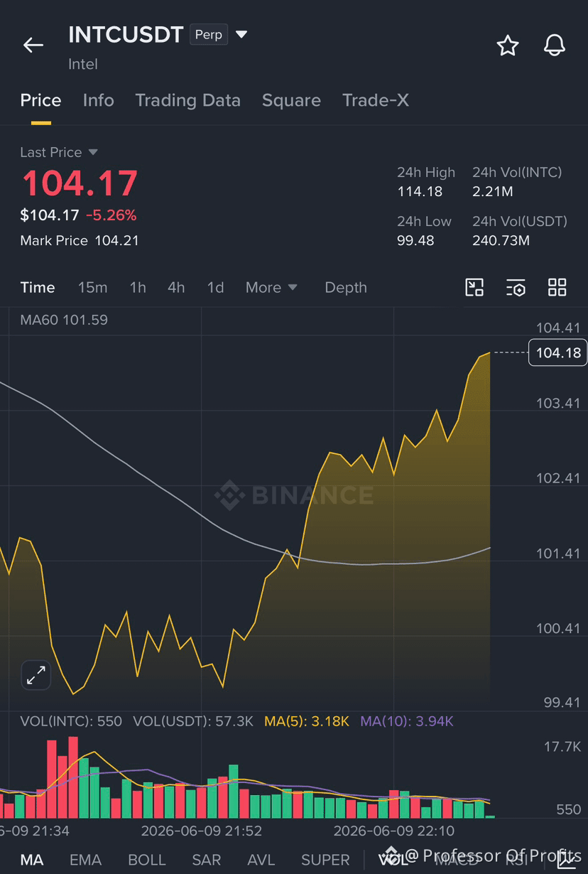
Task: Open the Trading Data tab
Action: tap(188, 100)
